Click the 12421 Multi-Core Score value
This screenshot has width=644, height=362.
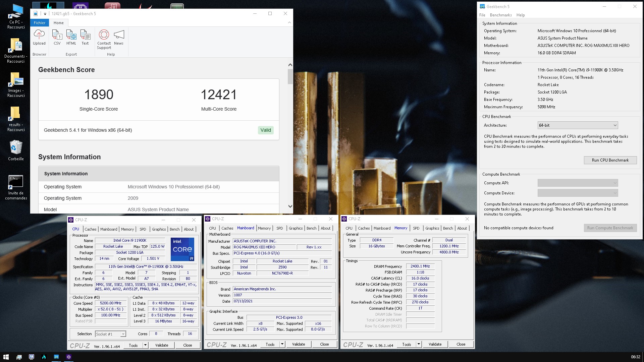pyautogui.click(x=219, y=95)
